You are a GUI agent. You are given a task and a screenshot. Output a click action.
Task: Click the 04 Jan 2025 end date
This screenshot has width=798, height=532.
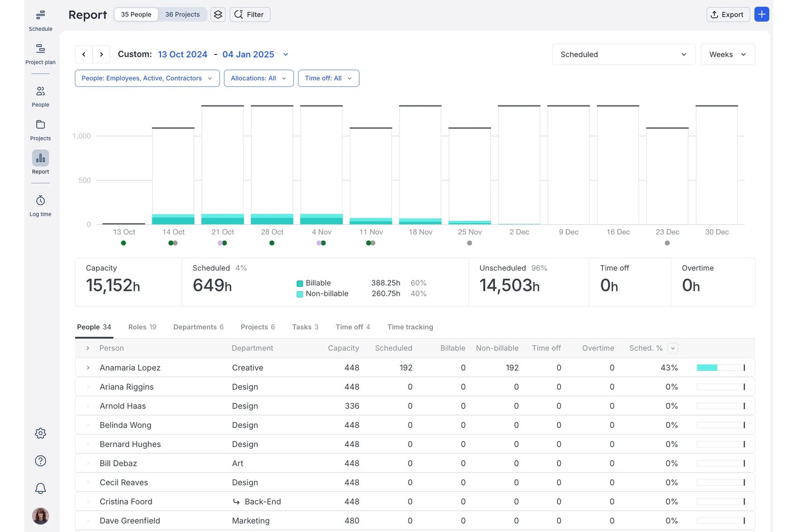point(249,54)
